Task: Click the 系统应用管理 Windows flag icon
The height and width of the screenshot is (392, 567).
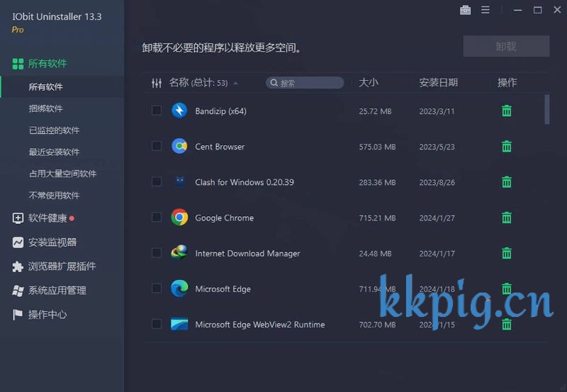Action: 18,291
